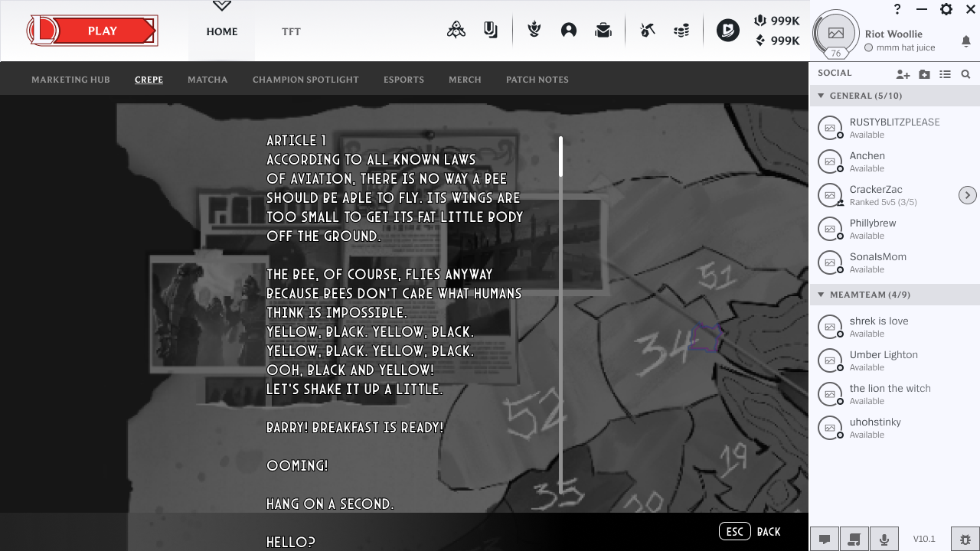Select friend uhohstinky
Screen dimensions: 980x551
(x=894, y=428)
